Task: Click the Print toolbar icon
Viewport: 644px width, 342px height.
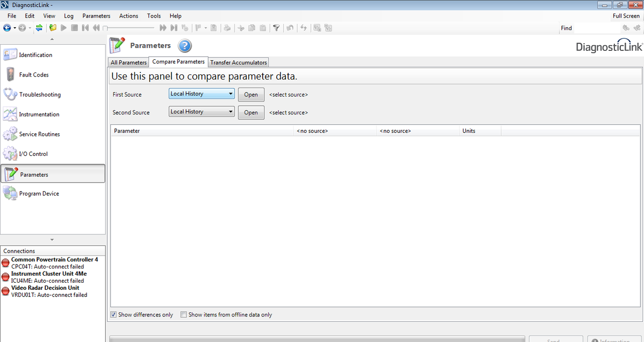Action: [227, 28]
